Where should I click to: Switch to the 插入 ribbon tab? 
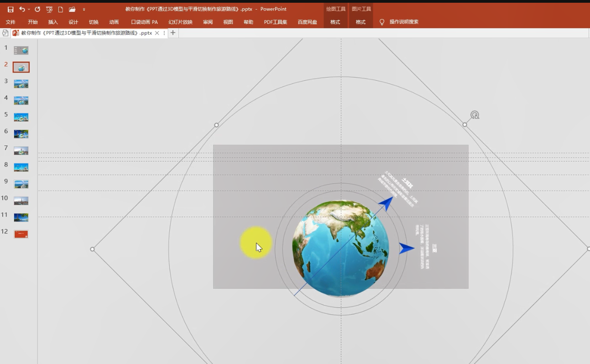pyautogui.click(x=53, y=22)
